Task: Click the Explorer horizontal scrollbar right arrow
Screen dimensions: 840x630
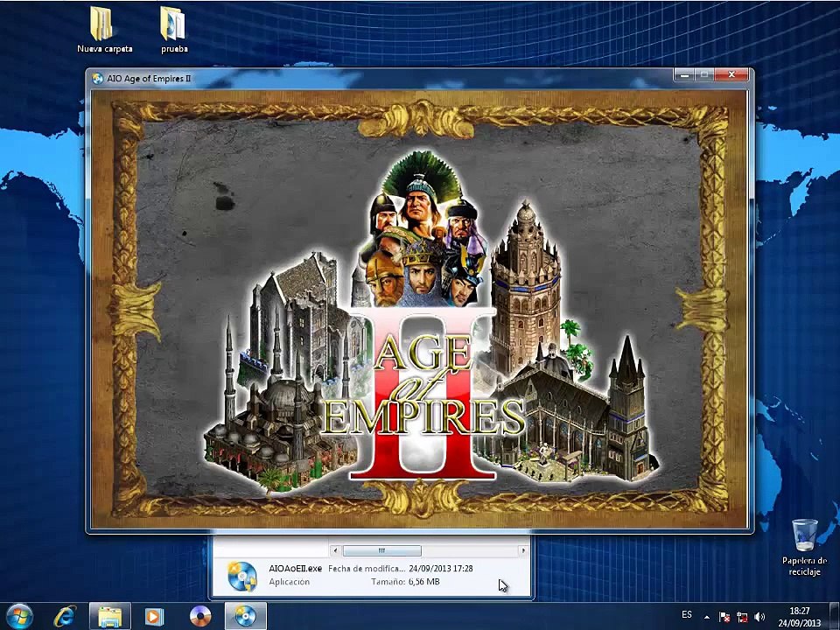Action: pos(523,550)
